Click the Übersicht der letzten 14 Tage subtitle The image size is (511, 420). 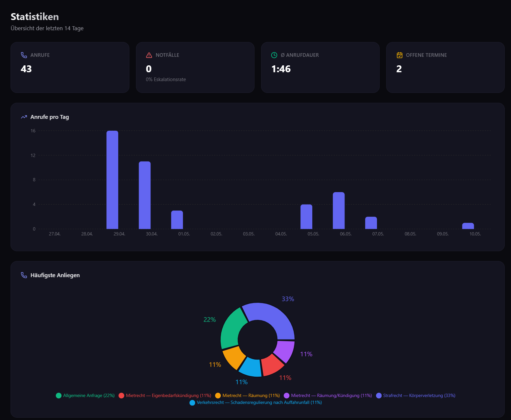click(47, 28)
